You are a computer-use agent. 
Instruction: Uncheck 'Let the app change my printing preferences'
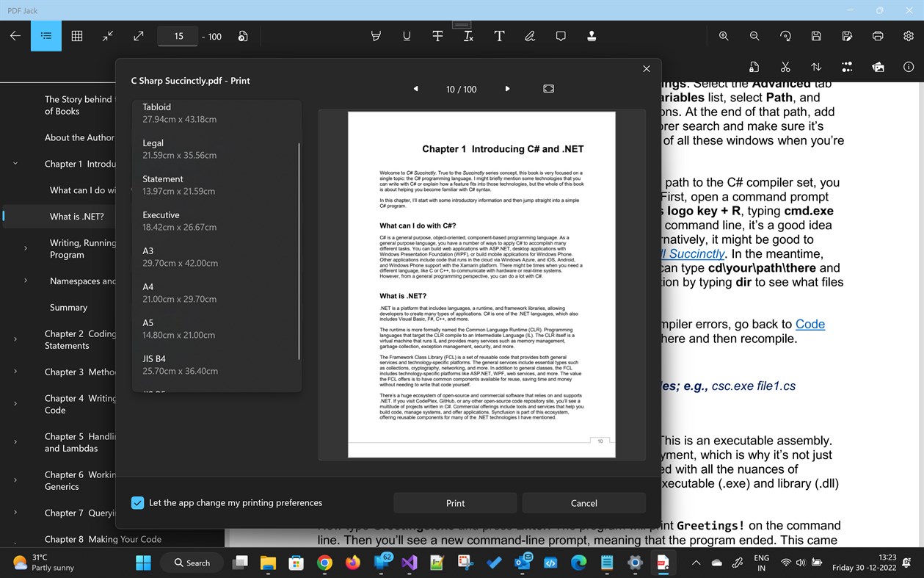(x=137, y=502)
